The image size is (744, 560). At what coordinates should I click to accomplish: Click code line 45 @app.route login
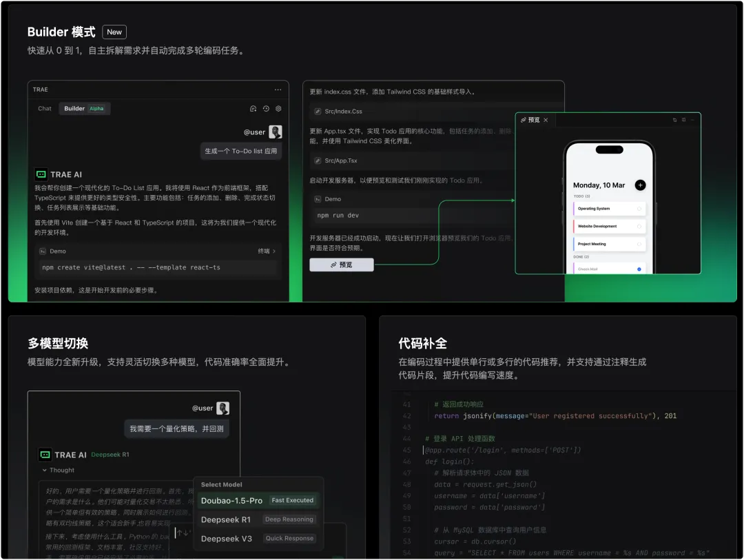click(x=502, y=450)
